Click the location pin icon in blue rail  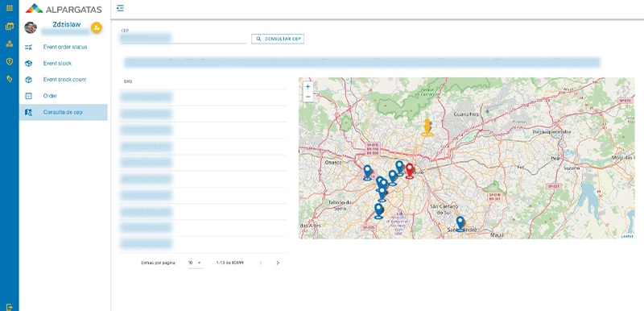pos(9,79)
